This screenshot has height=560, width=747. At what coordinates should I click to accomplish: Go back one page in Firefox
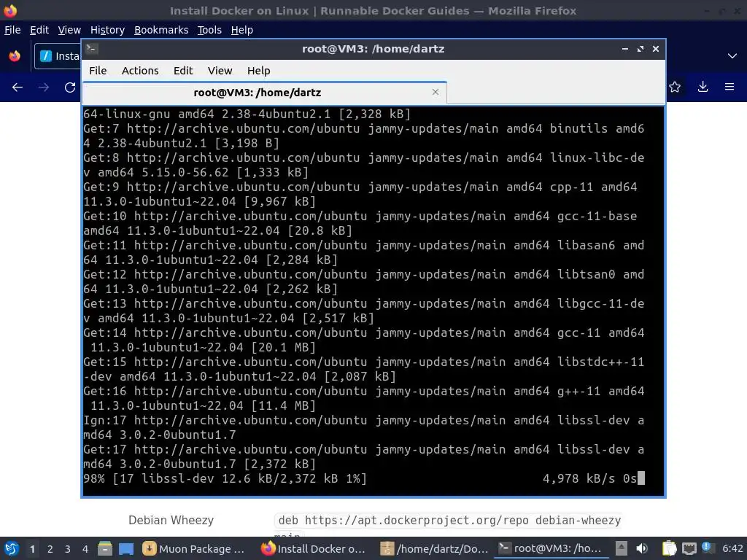click(x=18, y=87)
